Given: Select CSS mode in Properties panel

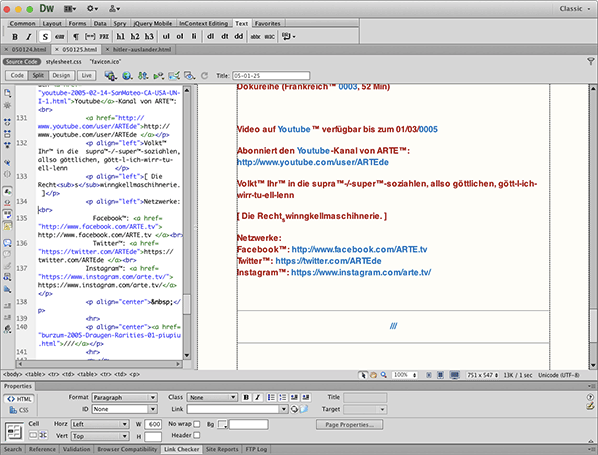Looking at the screenshot, I should pos(19,410).
